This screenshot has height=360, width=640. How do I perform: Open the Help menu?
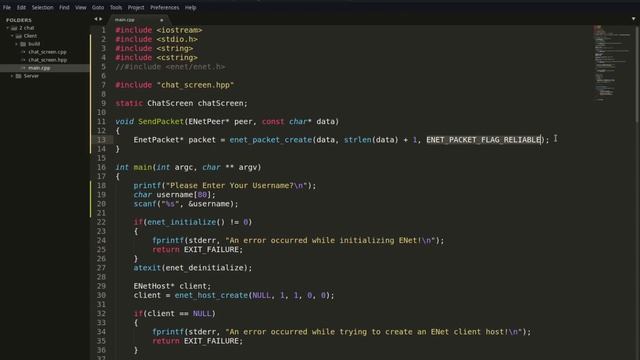tap(191, 7)
